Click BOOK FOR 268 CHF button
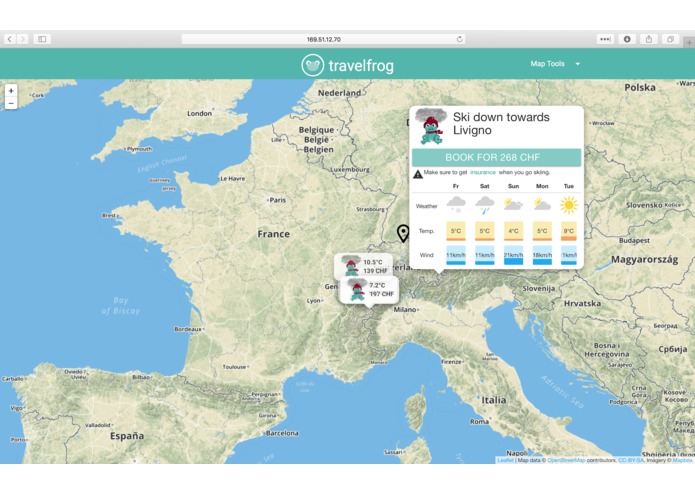Image resolution: width=695 pixels, height=494 pixels. click(496, 157)
